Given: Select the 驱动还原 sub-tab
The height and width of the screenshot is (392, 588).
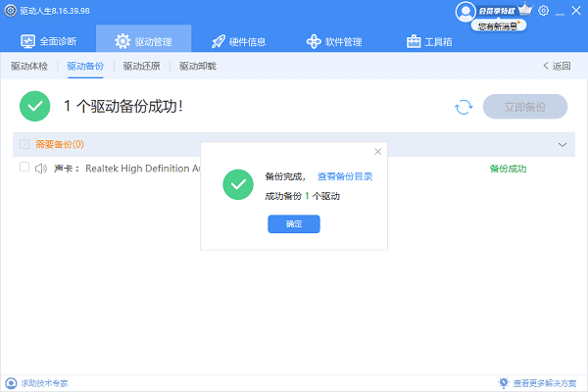Looking at the screenshot, I should pyautogui.click(x=141, y=67).
